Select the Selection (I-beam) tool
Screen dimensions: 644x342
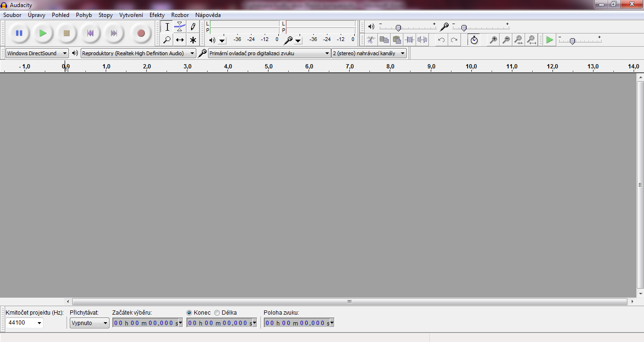tap(167, 27)
